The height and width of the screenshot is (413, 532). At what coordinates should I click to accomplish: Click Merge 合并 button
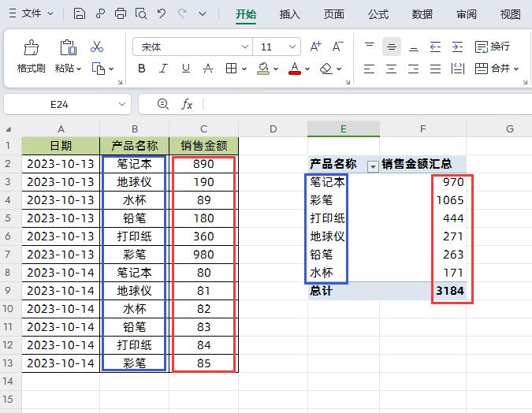[x=493, y=69]
